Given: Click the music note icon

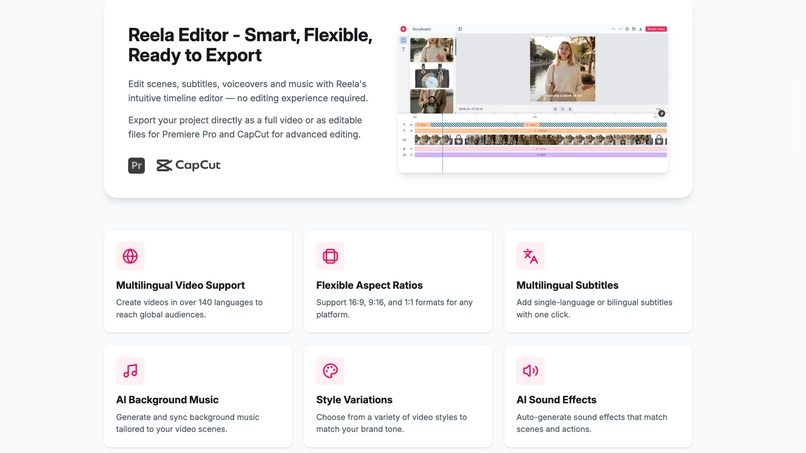Looking at the screenshot, I should point(130,371).
